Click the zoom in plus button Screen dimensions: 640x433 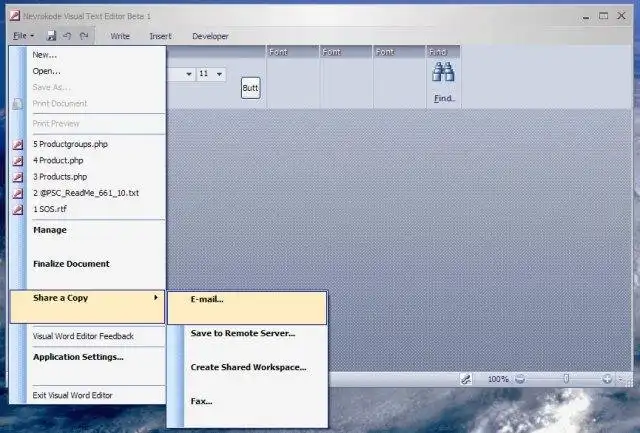click(607, 379)
